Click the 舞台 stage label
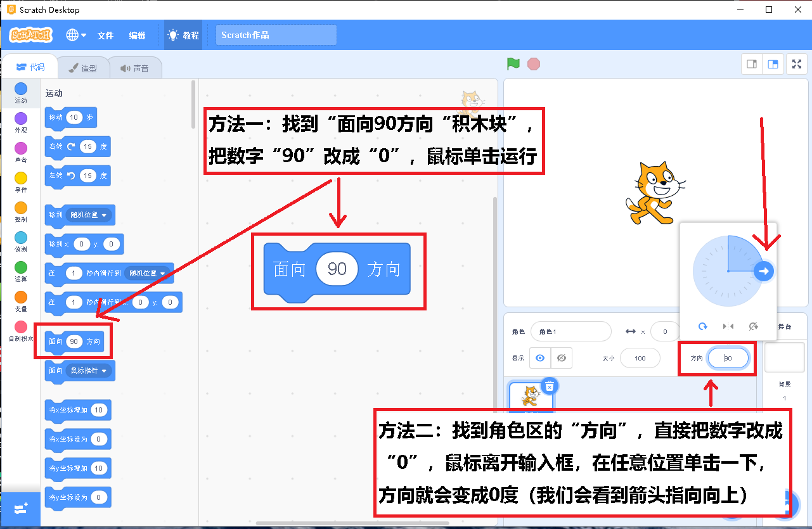This screenshot has height=529, width=812. tap(785, 326)
